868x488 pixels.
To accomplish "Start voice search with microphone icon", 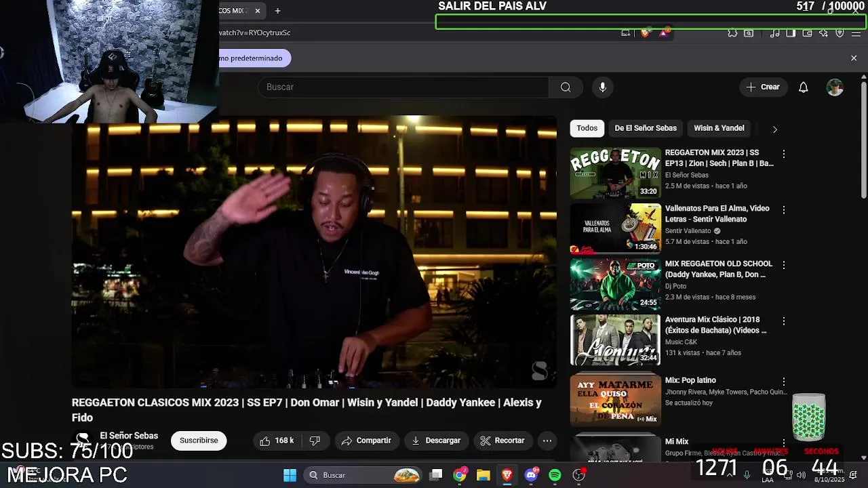I will (602, 87).
